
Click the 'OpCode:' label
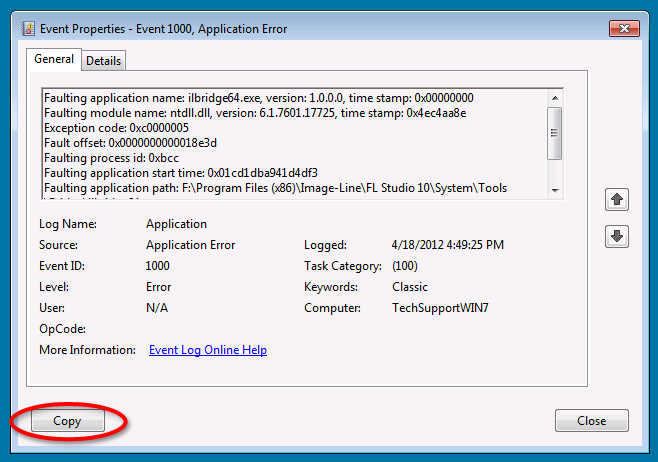[63, 329]
